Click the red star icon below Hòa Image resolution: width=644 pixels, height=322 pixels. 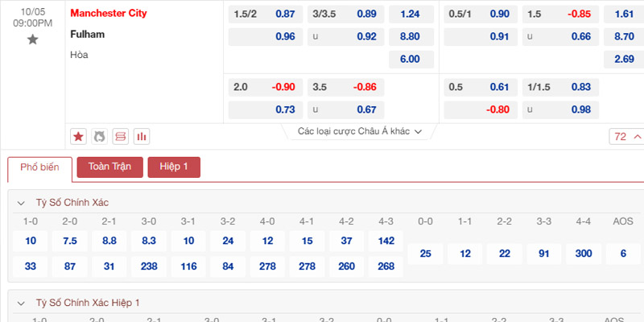78,137
